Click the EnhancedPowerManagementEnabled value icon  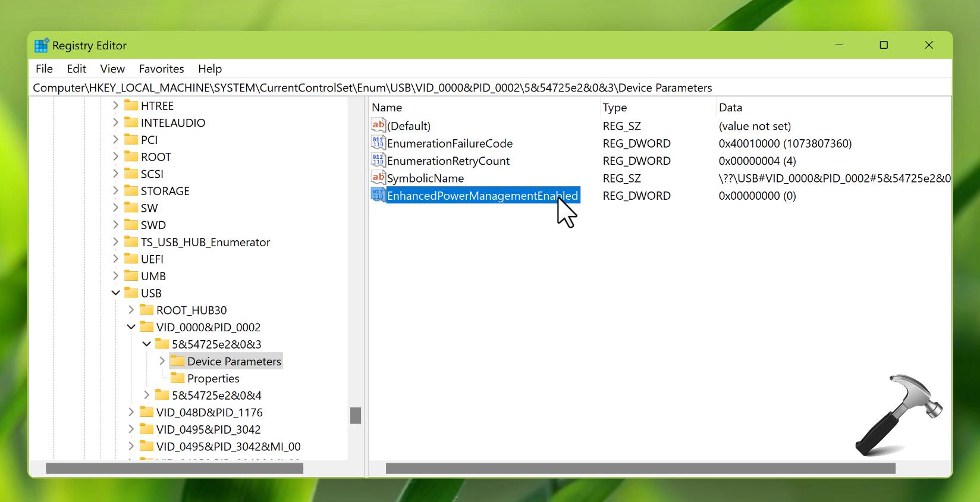coord(378,194)
